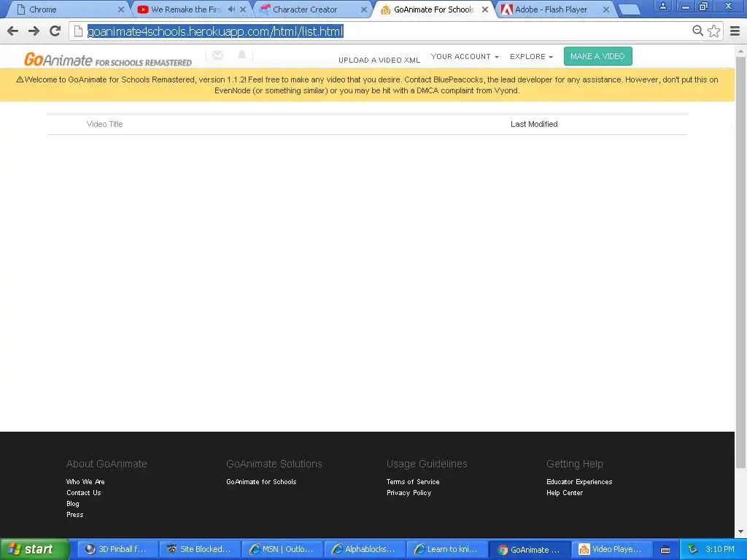The image size is (747, 560).
Task: Open the Chrome hamburger menu
Action: click(x=735, y=31)
